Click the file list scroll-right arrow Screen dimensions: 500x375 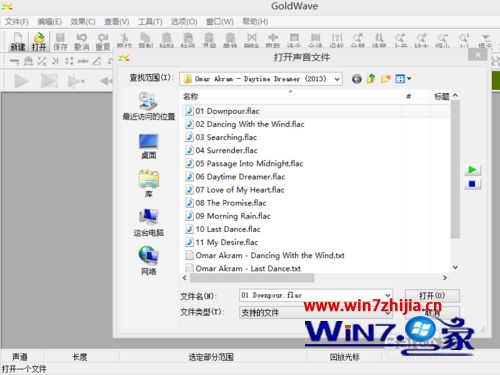point(444,277)
